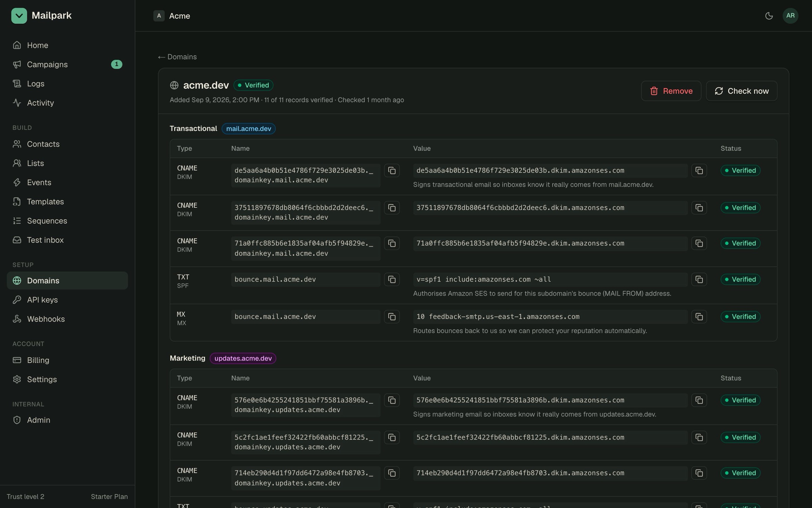Copy the 37511897 DKIM record name

click(392, 208)
